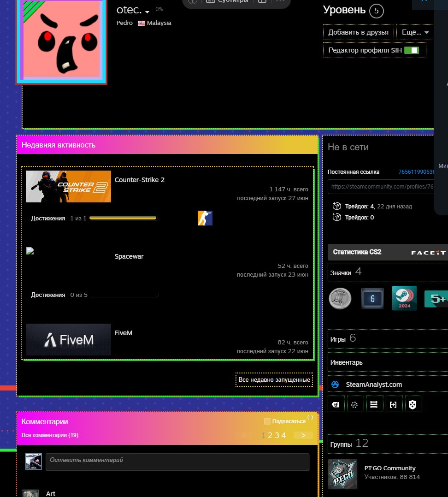This screenshot has width=448, height=497.
Task: Open the Значки 4 badges link
Action: (346, 272)
